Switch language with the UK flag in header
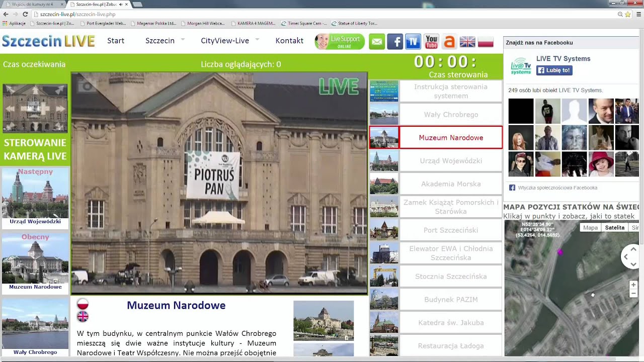Image resolution: width=644 pixels, height=362 pixels. click(467, 42)
